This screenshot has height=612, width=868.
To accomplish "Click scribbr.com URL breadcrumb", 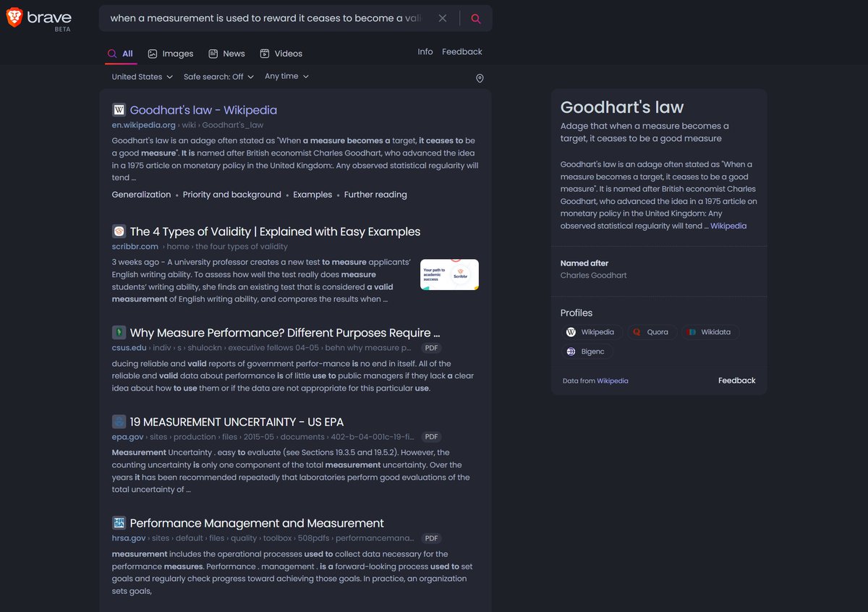I will [200, 247].
